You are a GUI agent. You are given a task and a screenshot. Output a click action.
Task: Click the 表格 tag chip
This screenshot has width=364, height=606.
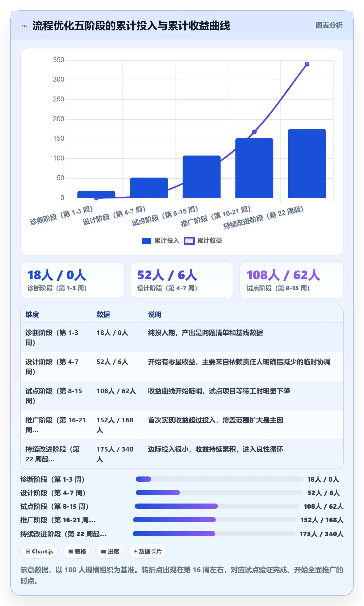pos(77,551)
